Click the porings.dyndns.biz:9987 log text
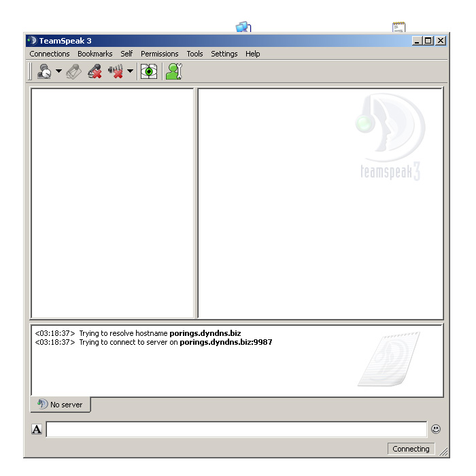 pos(226,342)
